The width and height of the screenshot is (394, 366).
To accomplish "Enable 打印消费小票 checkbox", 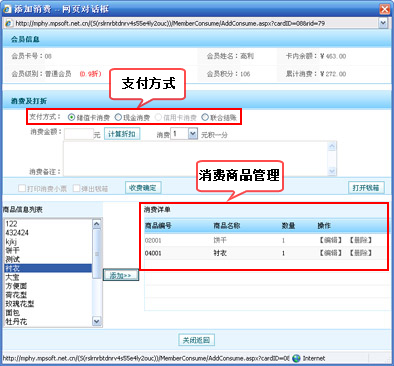I will pos(22,188).
